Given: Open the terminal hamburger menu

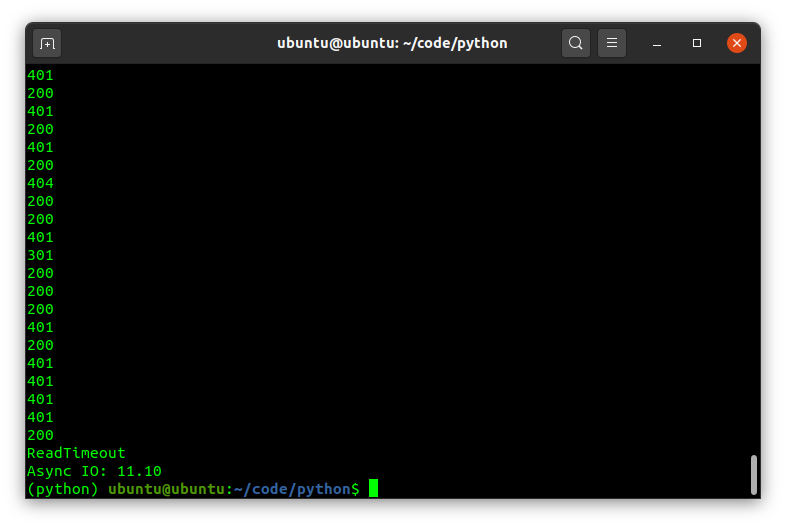Looking at the screenshot, I should 612,43.
